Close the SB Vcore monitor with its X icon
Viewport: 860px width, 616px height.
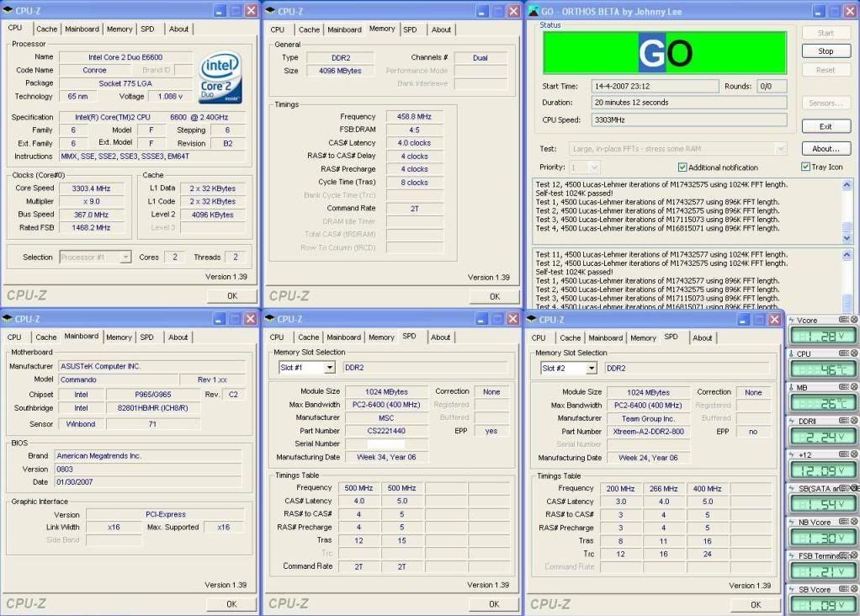[854, 589]
